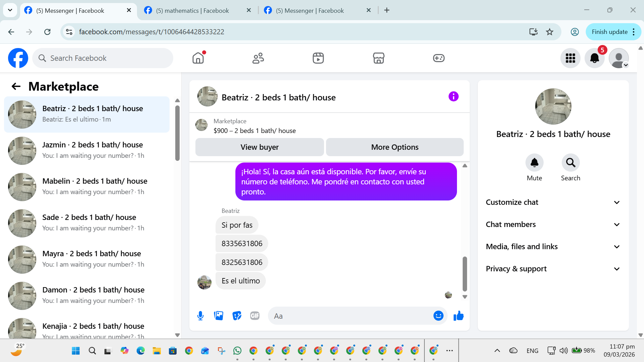The height and width of the screenshot is (362, 644).
Task: Open clock and date in system tray
Action: point(619,350)
